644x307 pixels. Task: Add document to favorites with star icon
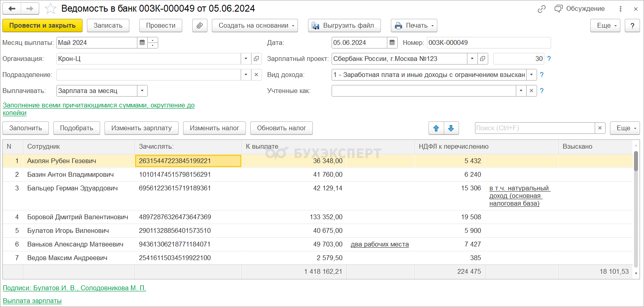click(x=50, y=9)
